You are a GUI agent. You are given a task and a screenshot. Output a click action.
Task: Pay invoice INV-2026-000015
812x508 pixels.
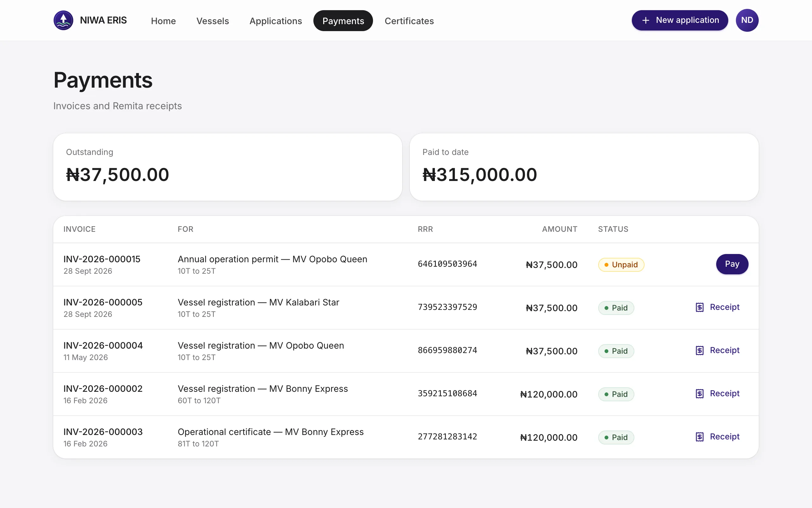[x=732, y=264]
